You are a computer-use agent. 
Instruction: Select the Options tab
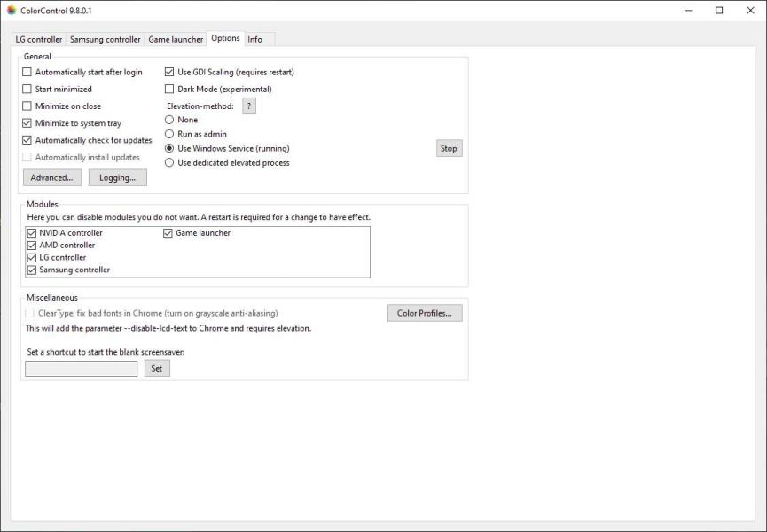click(x=225, y=38)
